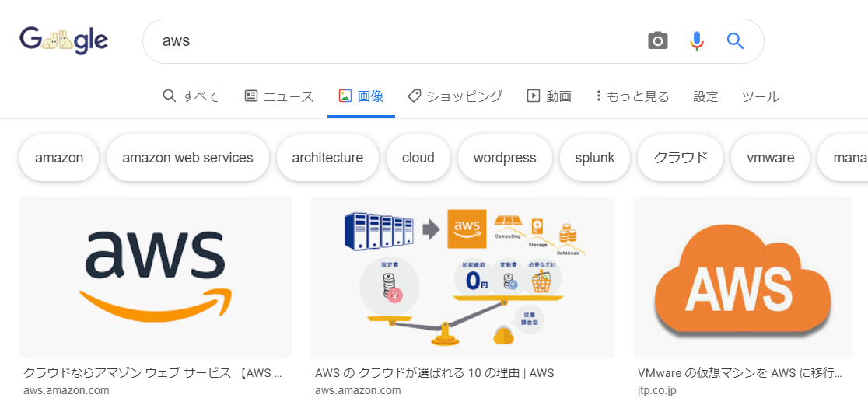Viewport: 868px width, 412px height.
Task: Switch to the 動画 tab
Action: 549,96
